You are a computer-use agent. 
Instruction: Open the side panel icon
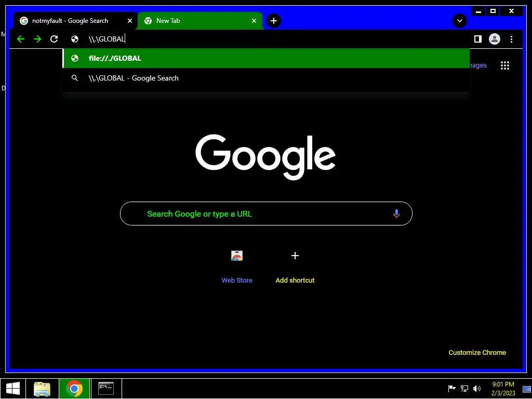(478, 39)
